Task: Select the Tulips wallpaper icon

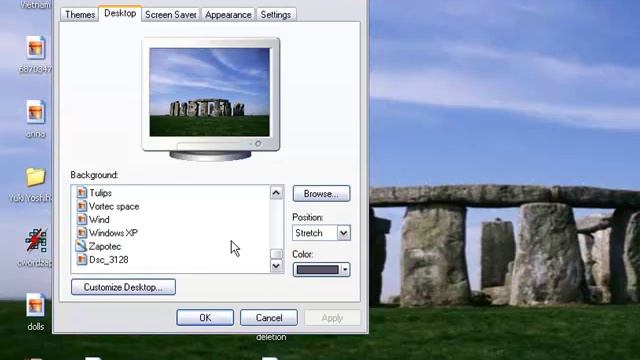Action: [82, 193]
